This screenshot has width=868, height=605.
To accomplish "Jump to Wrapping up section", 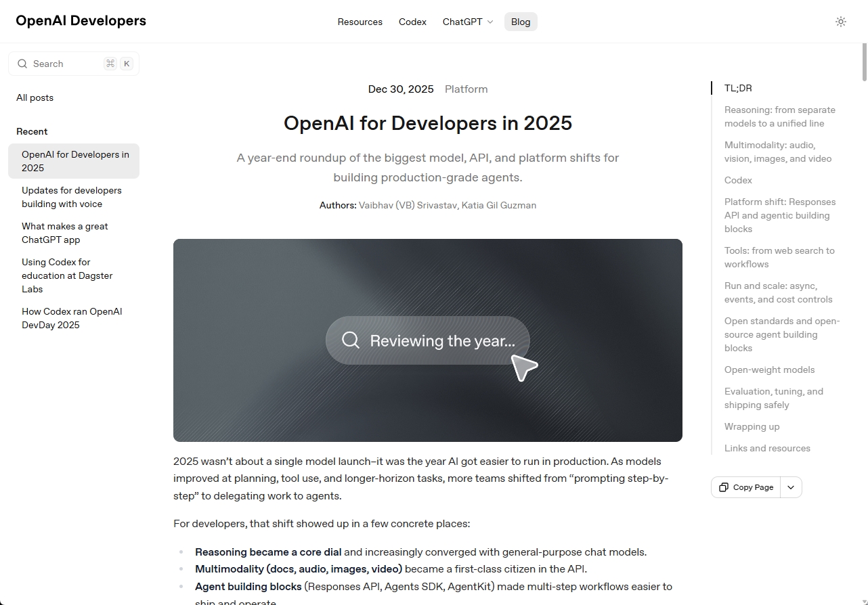I will (x=752, y=426).
